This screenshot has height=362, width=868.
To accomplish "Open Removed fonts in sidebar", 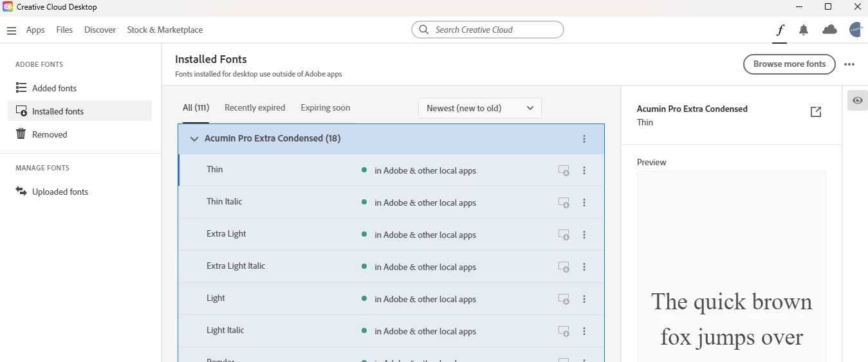I will [80, 134].
